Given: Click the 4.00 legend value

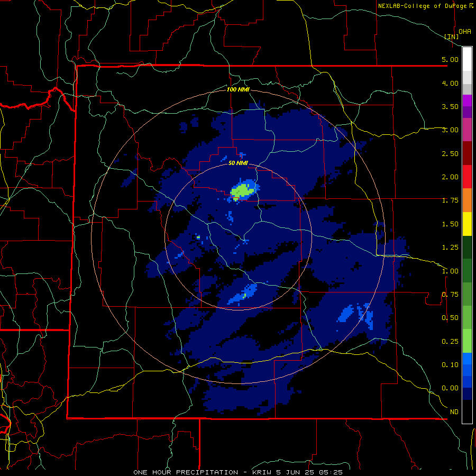Looking at the screenshot, I should (x=450, y=83).
